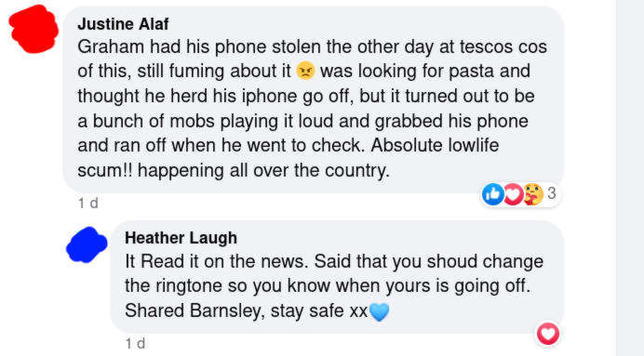Click the 1 d timestamp under Justine's comment

[x=87, y=203]
